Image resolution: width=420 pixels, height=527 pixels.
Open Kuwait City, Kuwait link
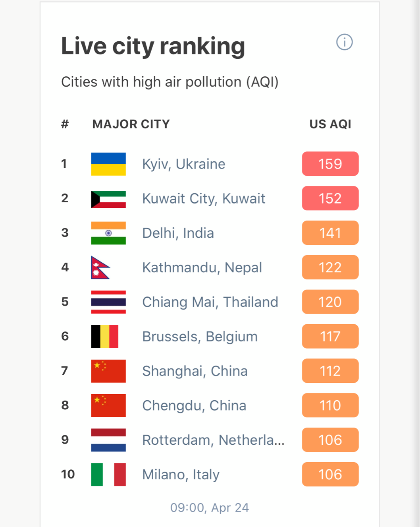[x=204, y=198]
